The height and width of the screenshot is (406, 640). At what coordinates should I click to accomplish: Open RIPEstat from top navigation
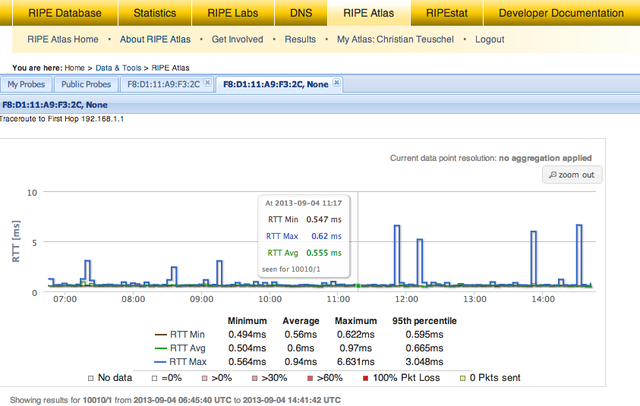(447, 13)
